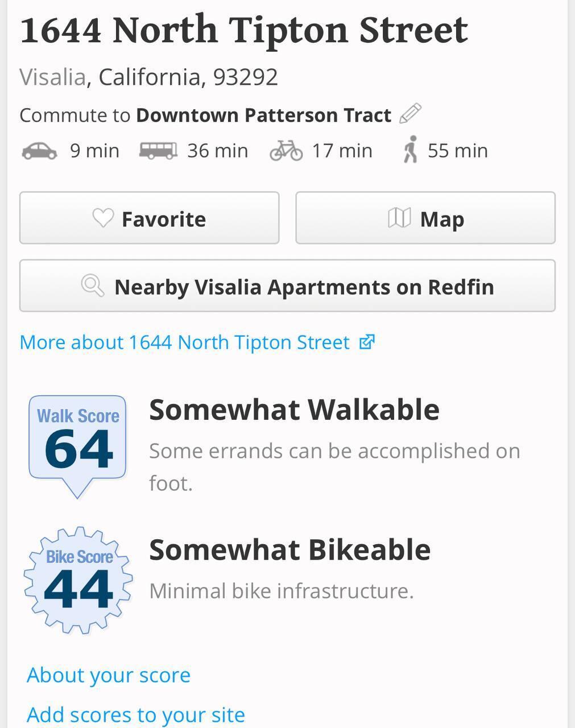This screenshot has width=575, height=728.
Task: Open the About your score link
Action: (x=109, y=675)
